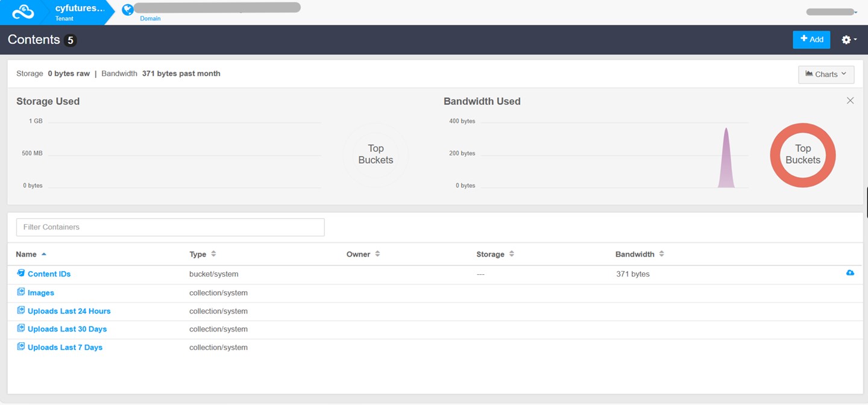Click the Images collection icon

[20, 292]
